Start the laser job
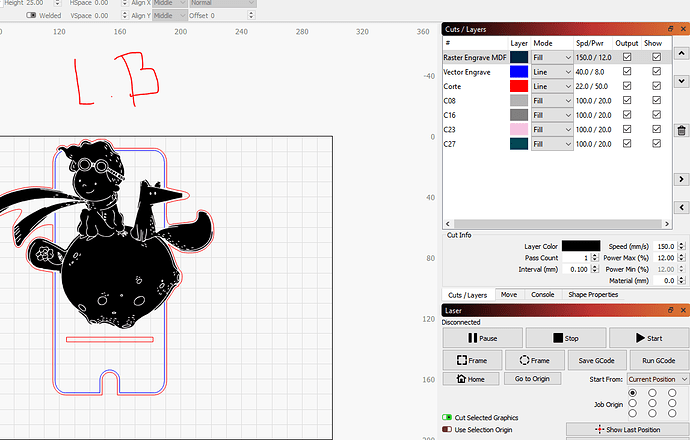690x440 pixels. [649, 338]
